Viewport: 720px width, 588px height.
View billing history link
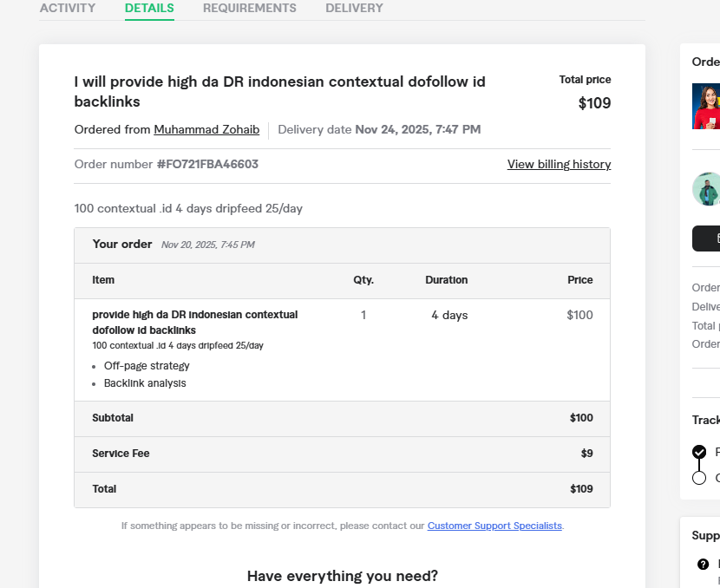click(559, 165)
